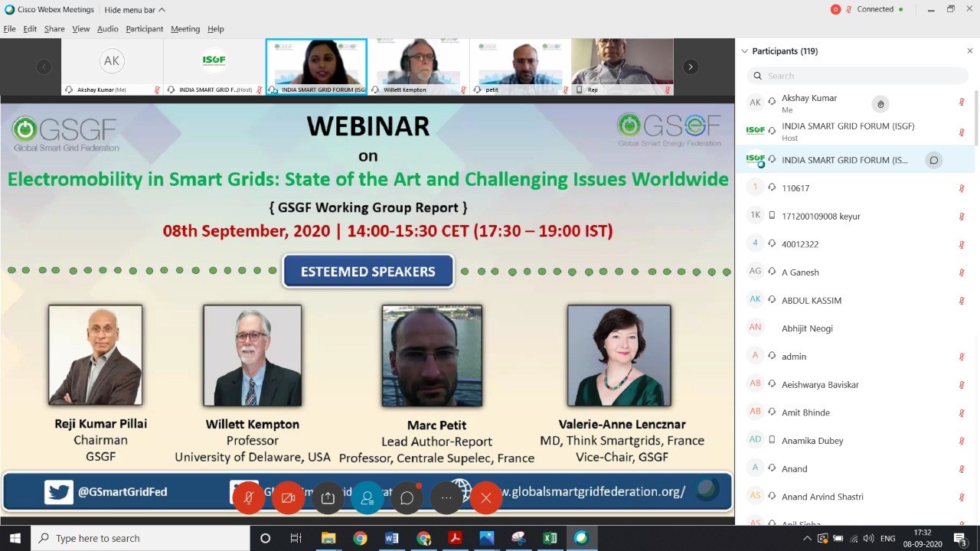Image resolution: width=980 pixels, height=551 pixels.
Task: Select participant Amit Bhinde
Action: click(x=855, y=412)
